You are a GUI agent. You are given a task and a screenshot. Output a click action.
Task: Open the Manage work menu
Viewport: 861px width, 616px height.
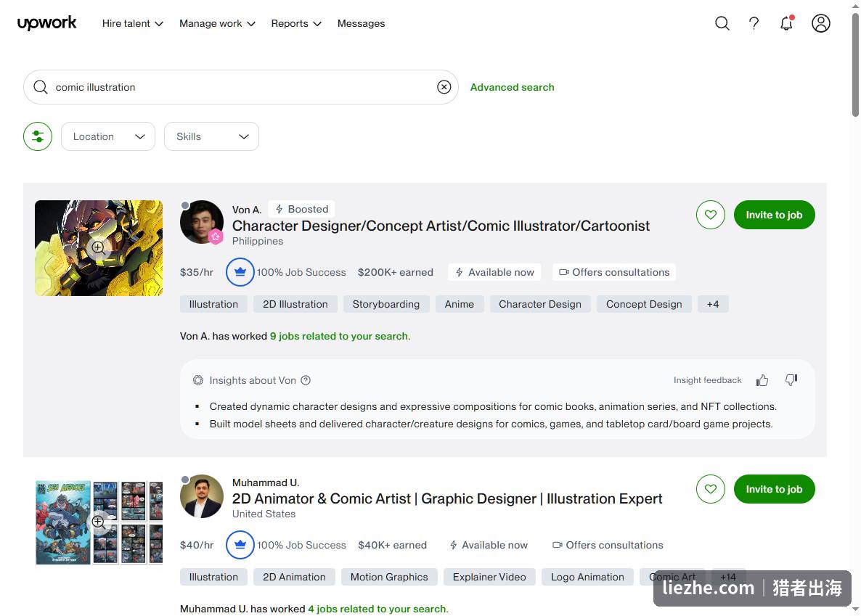(218, 24)
